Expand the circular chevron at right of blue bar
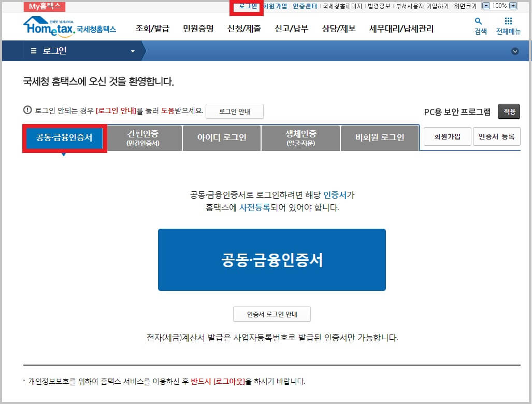The width and height of the screenshot is (532, 404). 515,51
